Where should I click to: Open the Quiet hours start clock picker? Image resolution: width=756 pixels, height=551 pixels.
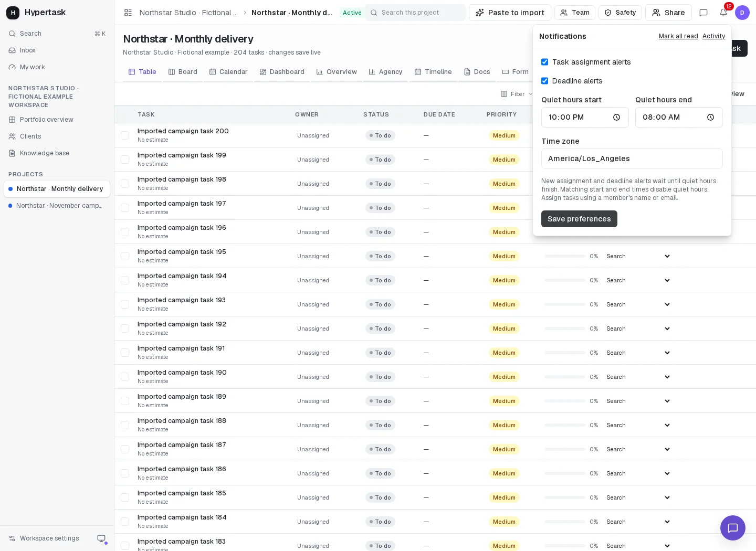click(x=617, y=118)
